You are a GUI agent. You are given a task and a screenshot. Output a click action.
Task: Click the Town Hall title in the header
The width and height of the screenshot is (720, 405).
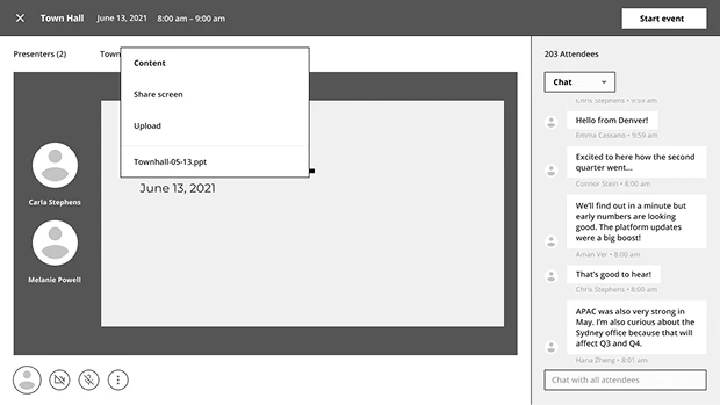(62, 18)
